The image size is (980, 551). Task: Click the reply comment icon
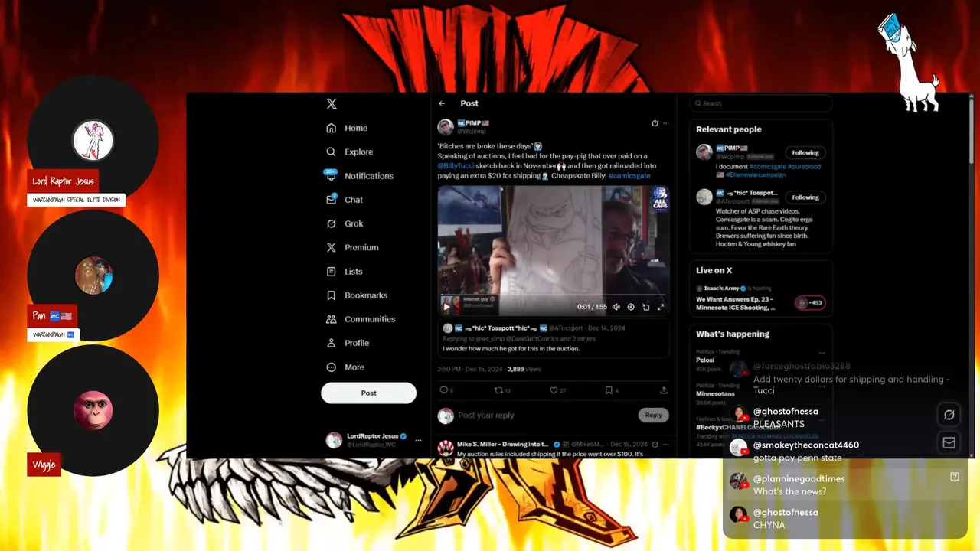click(x=443, y=390)
